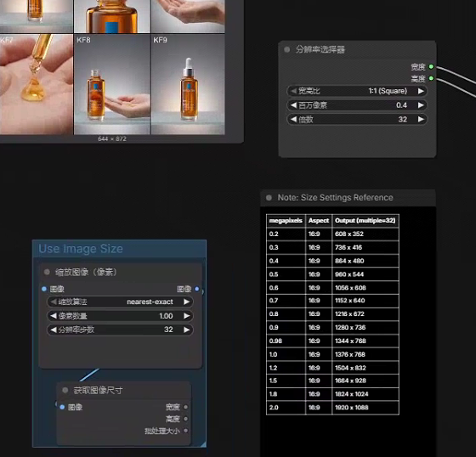Viewport: 476px width, 457px height.
Task: Click the blue 图像 output port on 缩放图像 node
Action: 197,289
